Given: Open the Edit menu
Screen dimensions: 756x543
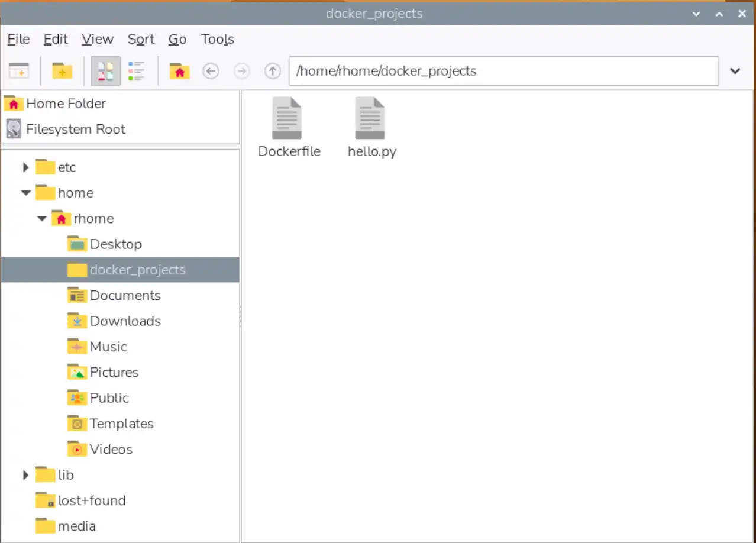Looking at the screenshot, I should (x=56, y=39).
